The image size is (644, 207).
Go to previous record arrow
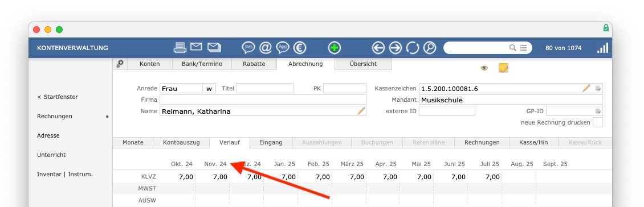click(378, 48)
